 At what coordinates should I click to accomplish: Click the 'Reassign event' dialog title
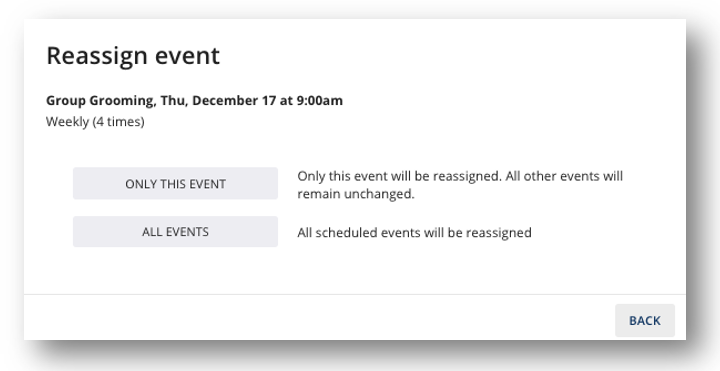click(133, 56)
